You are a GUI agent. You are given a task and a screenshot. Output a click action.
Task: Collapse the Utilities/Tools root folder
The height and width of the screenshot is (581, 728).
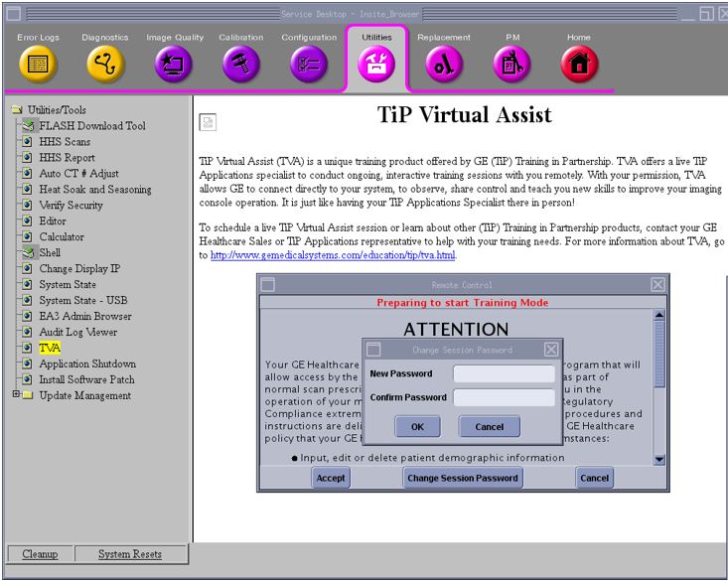click(16, 110)
